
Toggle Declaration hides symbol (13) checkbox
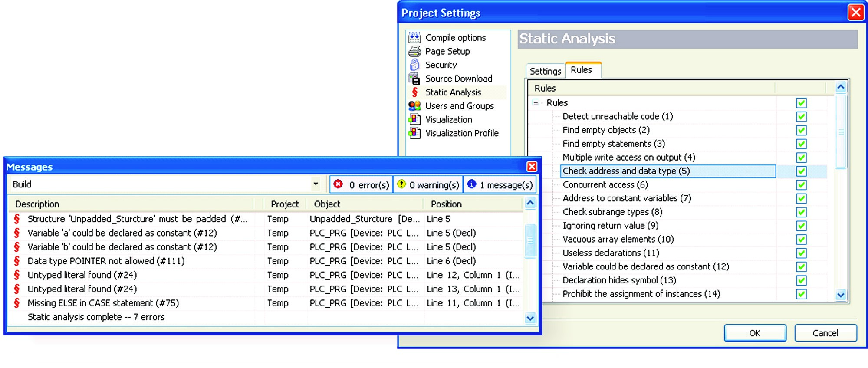click(801, 280)
